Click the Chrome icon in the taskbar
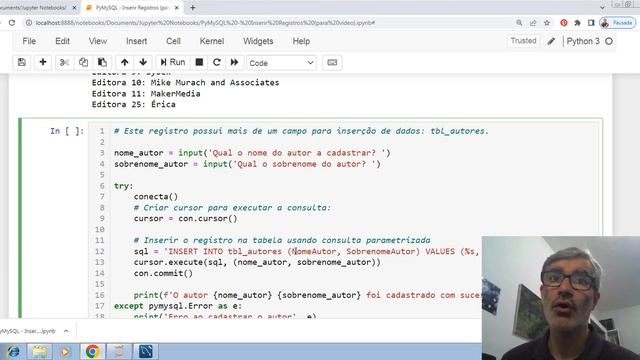Screen dimensions: 640x360 [x=92, y=351]
